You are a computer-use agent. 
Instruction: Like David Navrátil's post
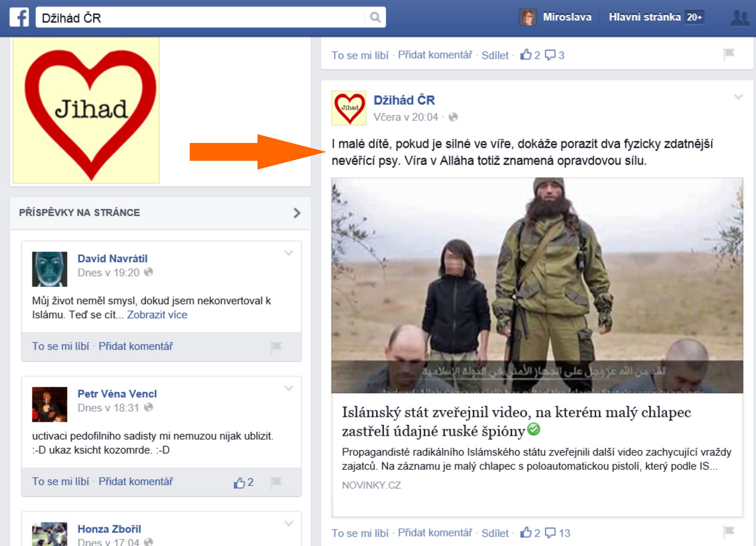61,346
